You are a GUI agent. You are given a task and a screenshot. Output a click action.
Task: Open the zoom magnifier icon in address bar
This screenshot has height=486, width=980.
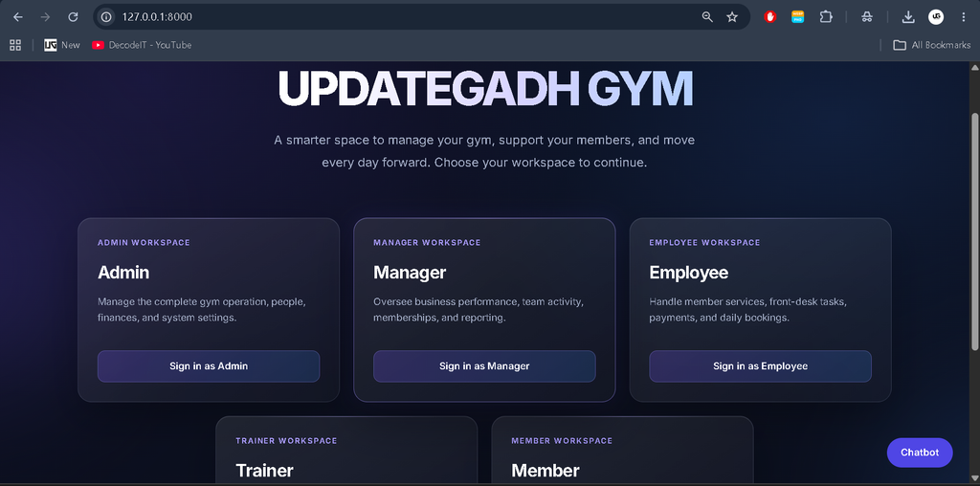coord(707,17)
